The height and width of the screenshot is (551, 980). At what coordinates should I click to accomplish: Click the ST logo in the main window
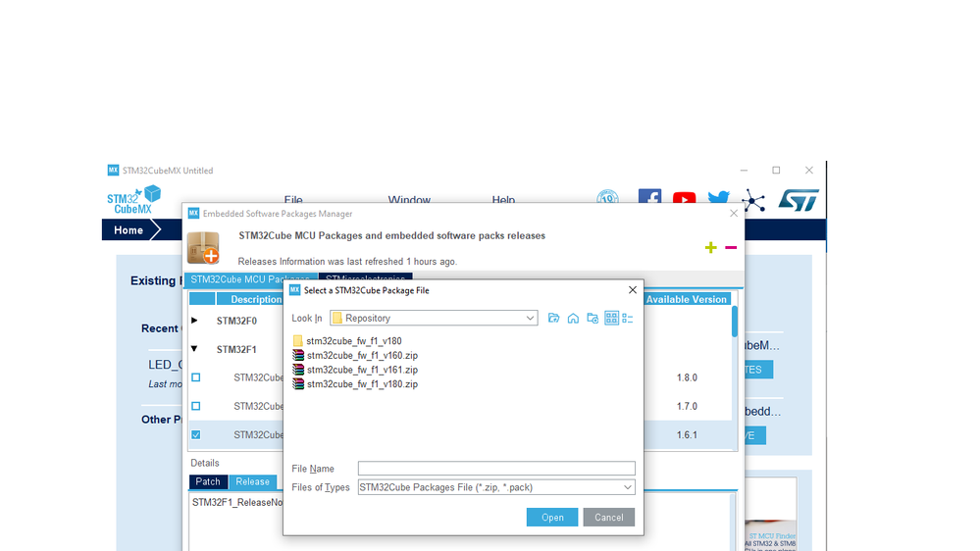pos(799,201)
